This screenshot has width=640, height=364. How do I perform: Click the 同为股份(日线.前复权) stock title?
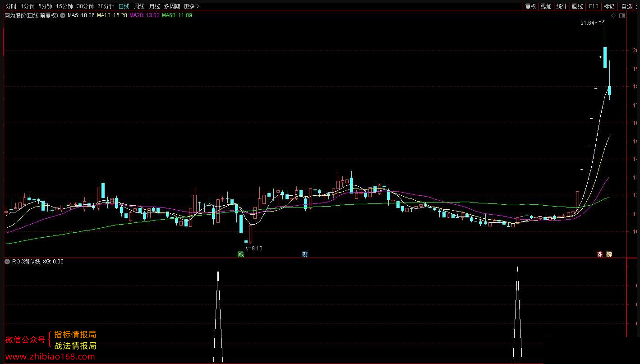tap(31, 15)
